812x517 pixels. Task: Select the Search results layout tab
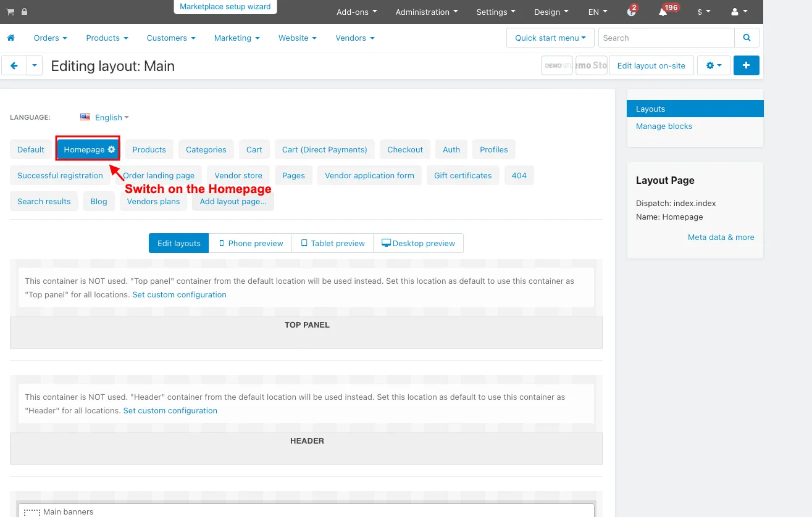point(44,201)
